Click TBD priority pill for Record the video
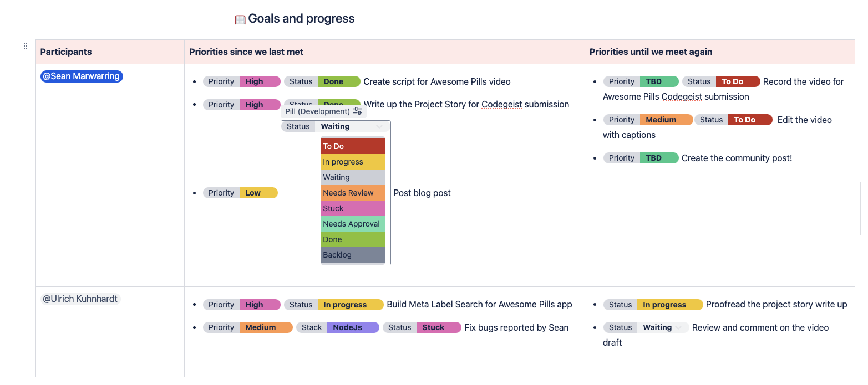 coord(658,81)
